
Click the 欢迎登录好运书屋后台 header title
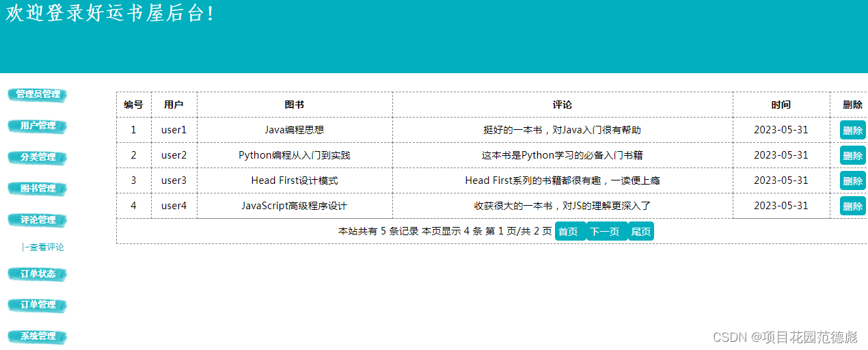tap(110, 13)
